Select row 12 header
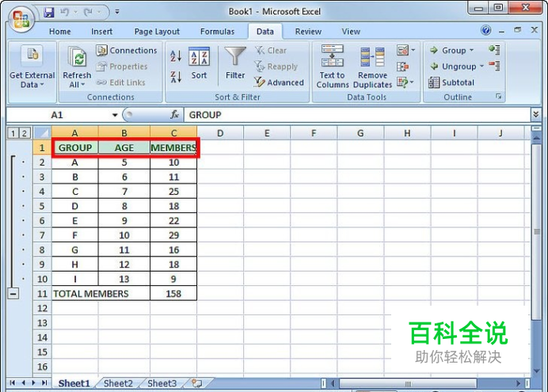Viewport: 548px width, 392px height. click(x=42, y=308)
